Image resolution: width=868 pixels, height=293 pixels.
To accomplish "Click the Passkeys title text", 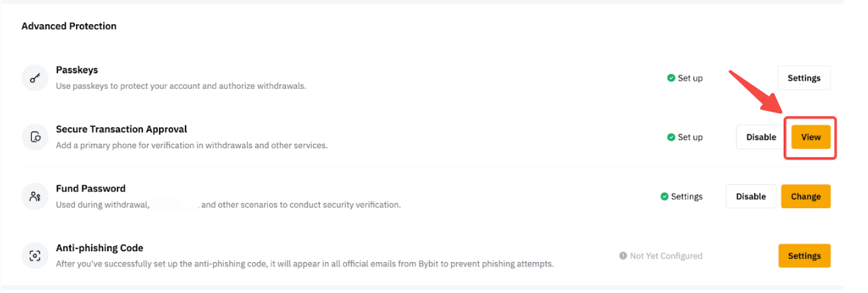I will pyautogui.click(x=77, y=70).
